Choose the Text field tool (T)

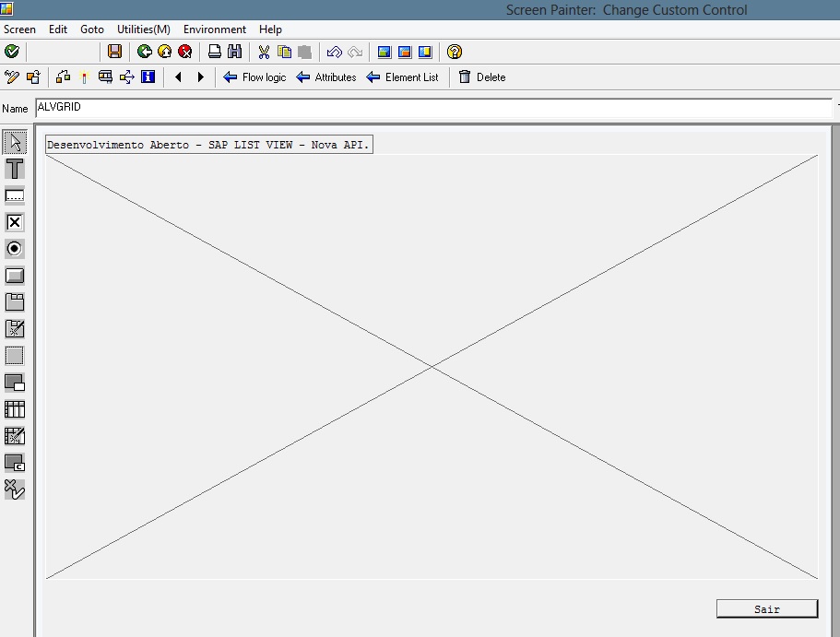[15, 169]
